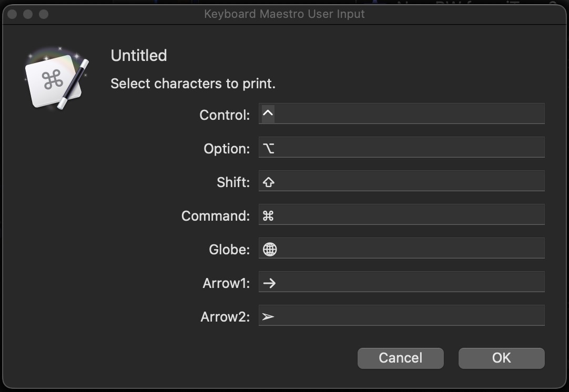Click into the Control text field
The image size is (569, 392).
(x=401, y=114)
